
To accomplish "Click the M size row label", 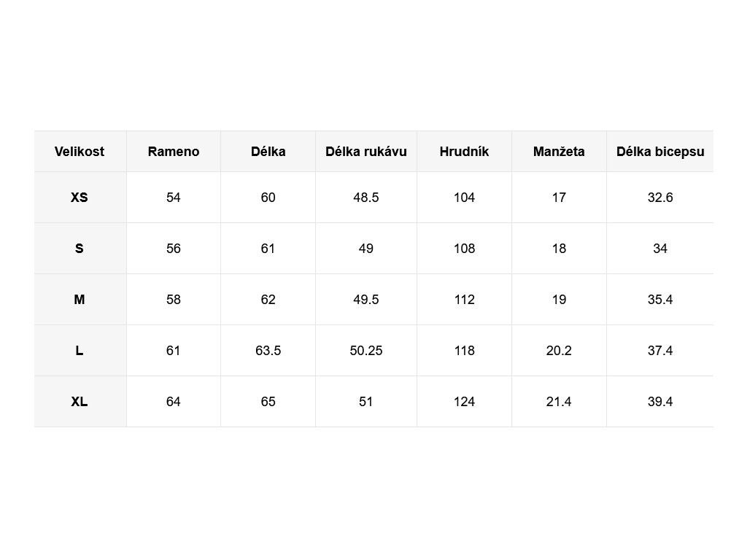I will point(80,299).
